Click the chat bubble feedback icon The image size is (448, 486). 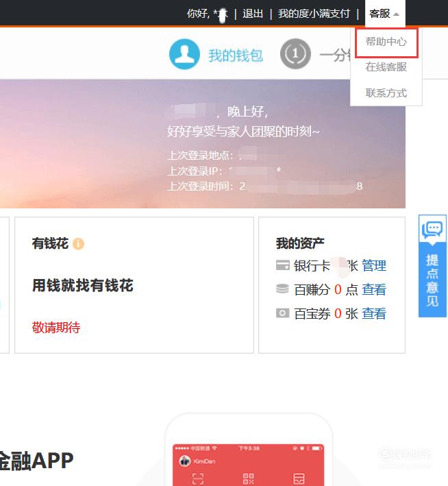tap(432, 230)
